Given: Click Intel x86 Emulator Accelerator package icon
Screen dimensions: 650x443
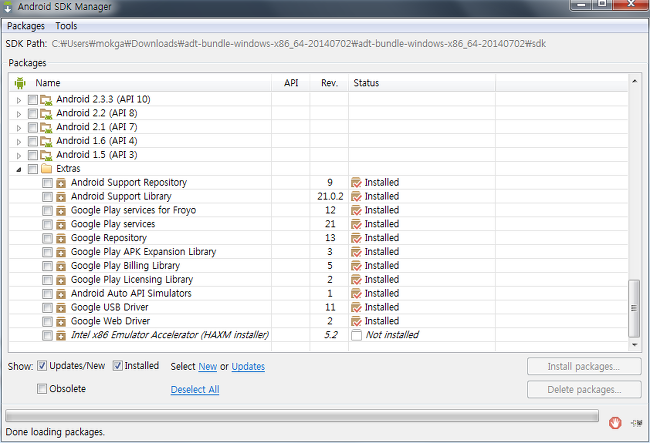Looking at the screenshot, I should (61, 335).
